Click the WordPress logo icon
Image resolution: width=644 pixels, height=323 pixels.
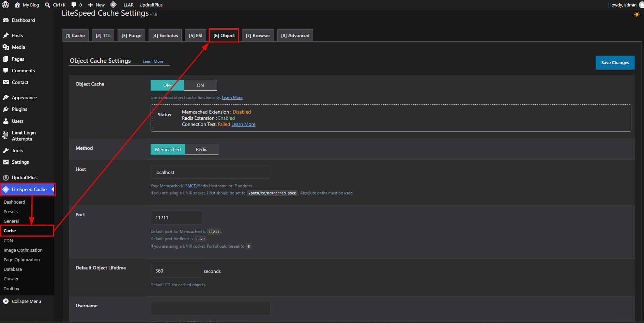coord(5,5)
